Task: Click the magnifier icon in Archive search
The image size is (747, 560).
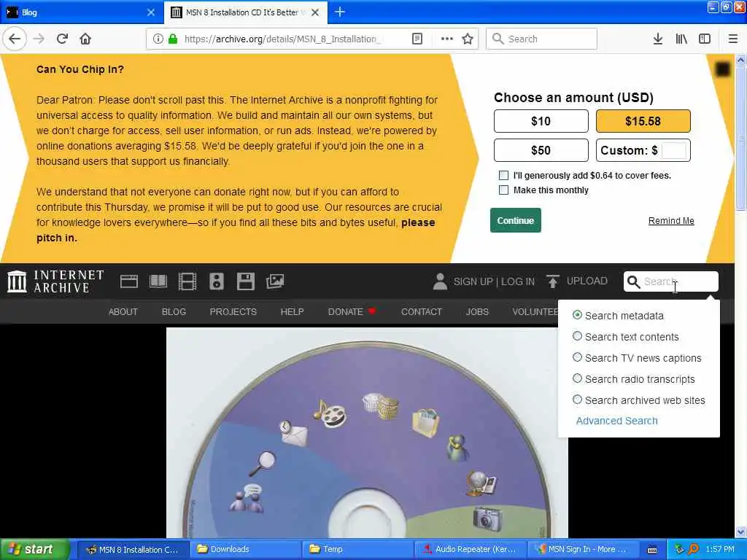Action: [x=633, y=282]
